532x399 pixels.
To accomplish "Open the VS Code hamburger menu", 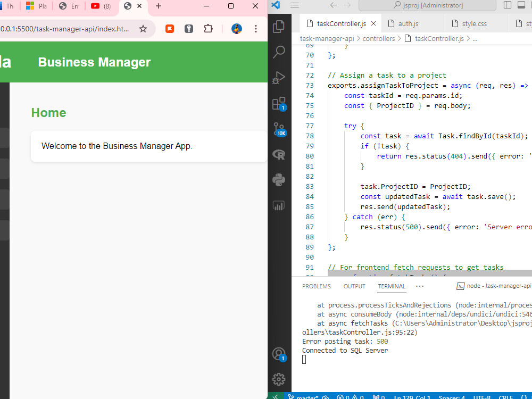I will pos(295,5).
